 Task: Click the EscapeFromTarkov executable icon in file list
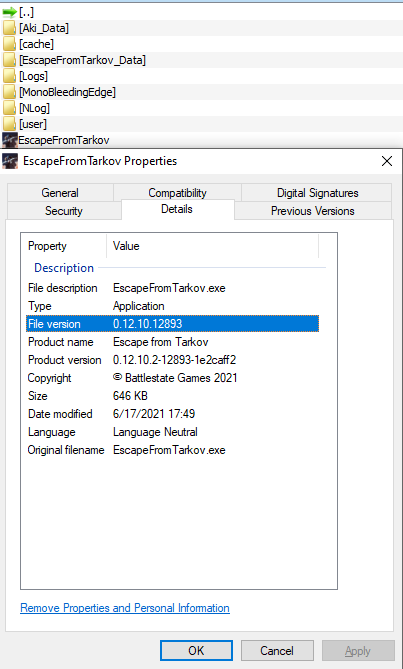(x=9, y=140)
